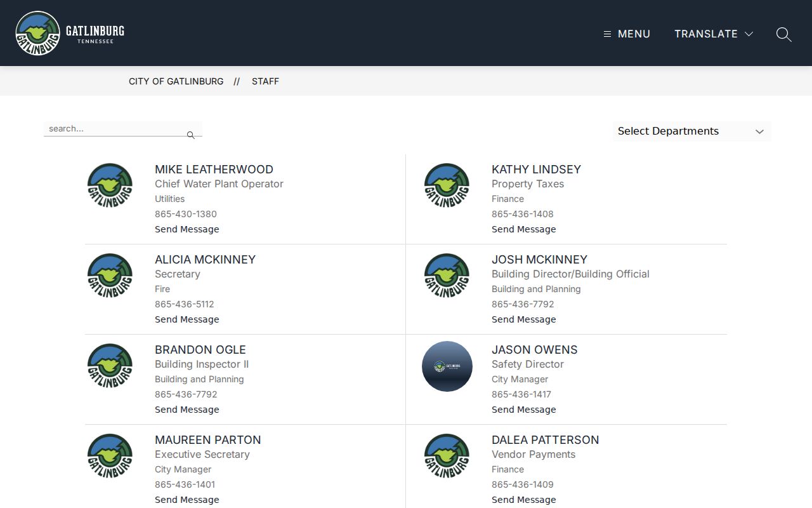The width and height of the screenshot is (812, 508).
Task: Click Dalea Patterson's avatar logo
Action: click(447, 455)
